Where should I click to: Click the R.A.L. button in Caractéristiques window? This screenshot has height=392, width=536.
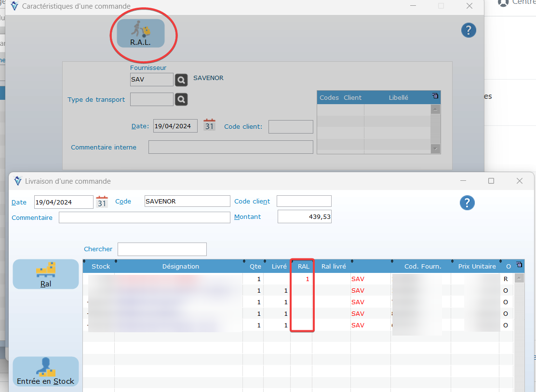(140, 34)
